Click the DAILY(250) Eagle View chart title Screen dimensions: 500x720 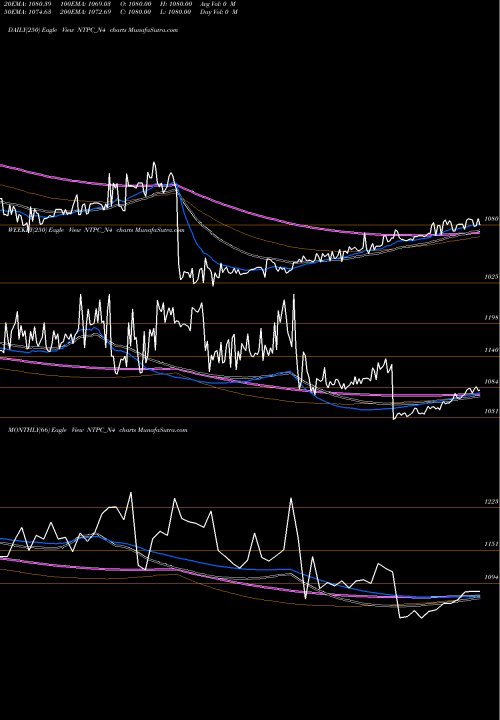(x=93, y=30)
